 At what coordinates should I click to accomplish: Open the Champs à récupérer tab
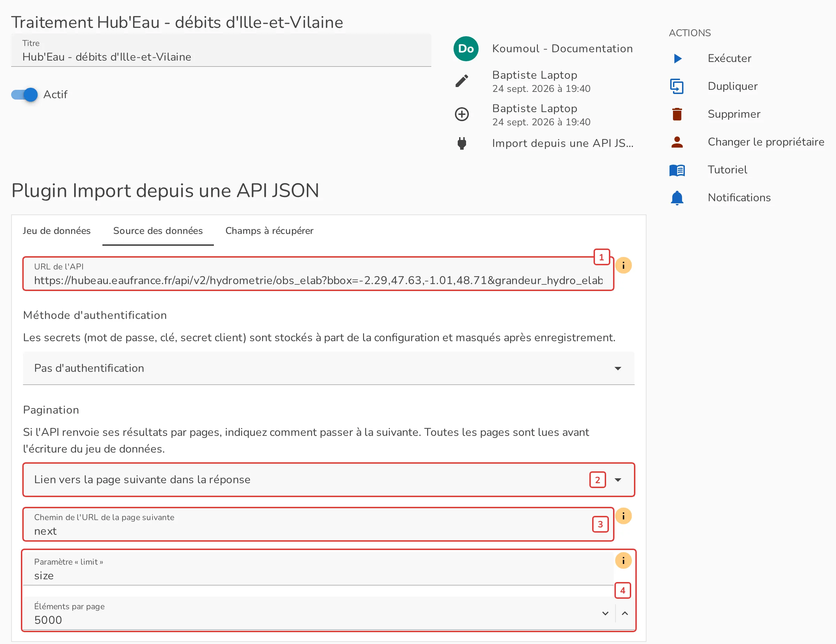point(269,230)
